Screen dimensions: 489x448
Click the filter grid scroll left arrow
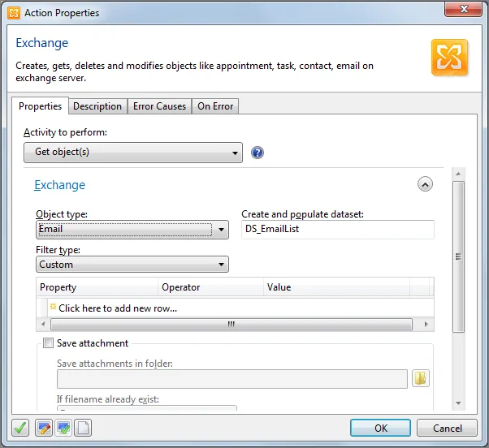point(43,324)
